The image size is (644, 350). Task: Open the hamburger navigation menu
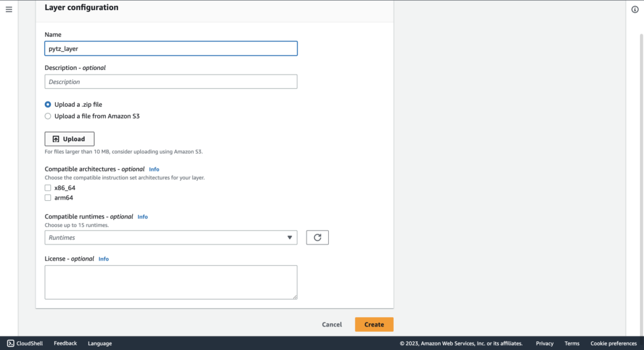pyautogui.click(x=9, y=9)
